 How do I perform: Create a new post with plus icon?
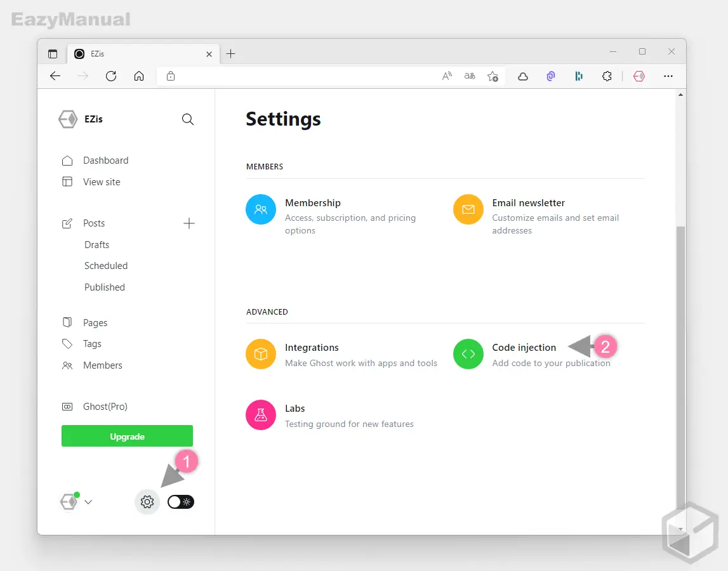pyautogui.click(x=189, y=223)
